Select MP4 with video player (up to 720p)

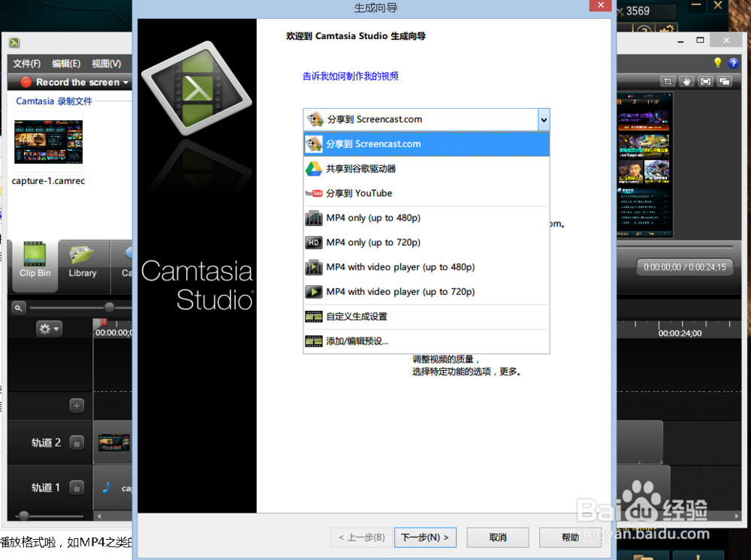427,292
